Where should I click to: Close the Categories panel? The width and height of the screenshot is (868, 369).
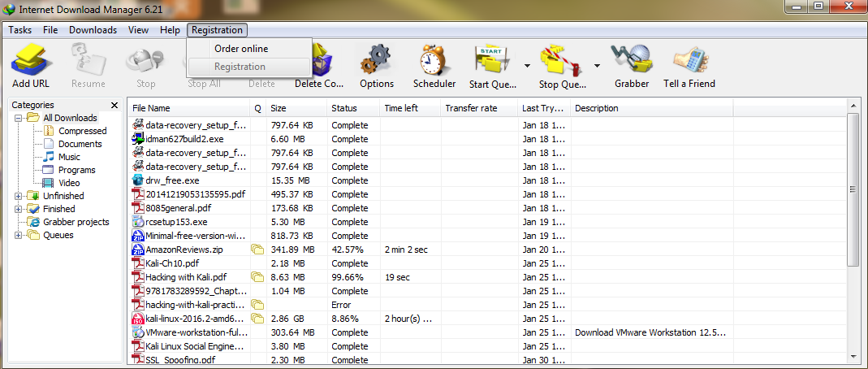114,106
